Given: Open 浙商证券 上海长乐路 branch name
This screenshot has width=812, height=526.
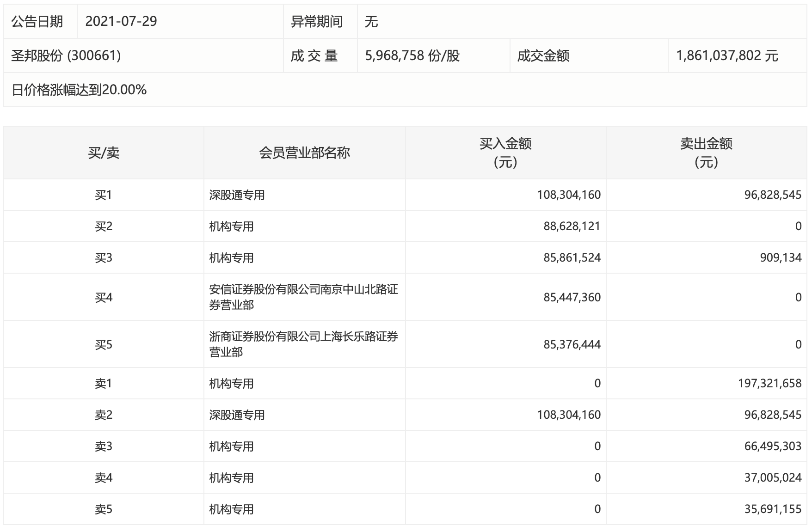Looking at the screenshot, I should (x=303, y=344).
